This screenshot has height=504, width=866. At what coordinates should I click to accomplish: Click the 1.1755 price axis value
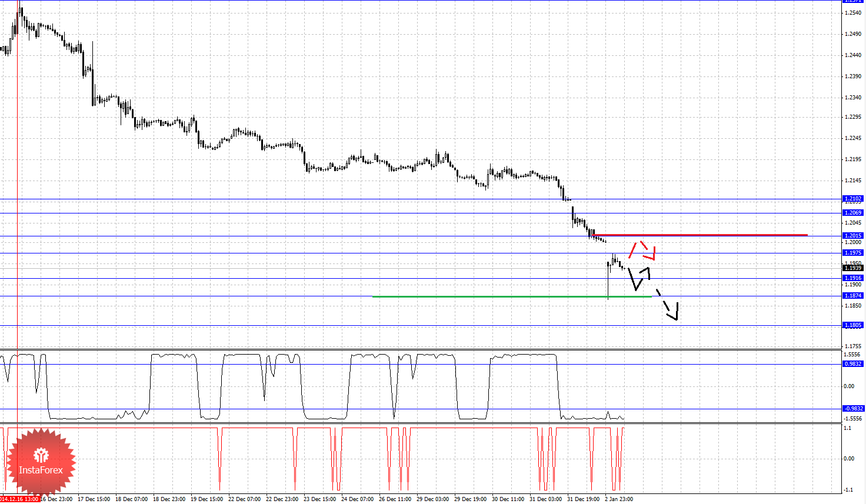[x=853, y=346]
